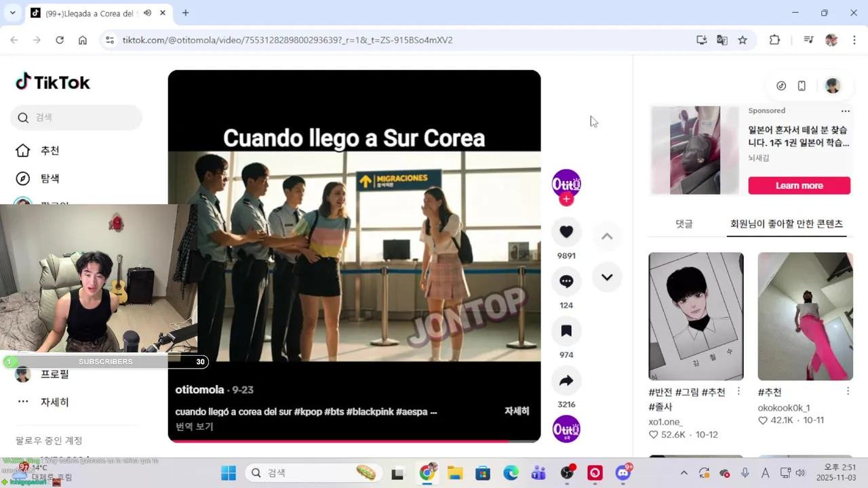Open Microsoft Store from the taskbar
The image size is (868, 488).
[482, 473]
